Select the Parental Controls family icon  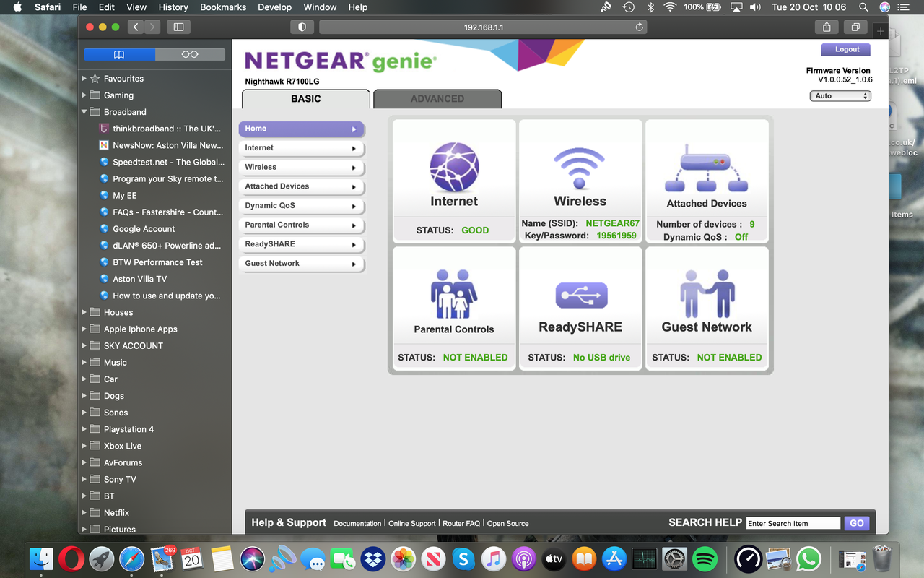(454, 294)
